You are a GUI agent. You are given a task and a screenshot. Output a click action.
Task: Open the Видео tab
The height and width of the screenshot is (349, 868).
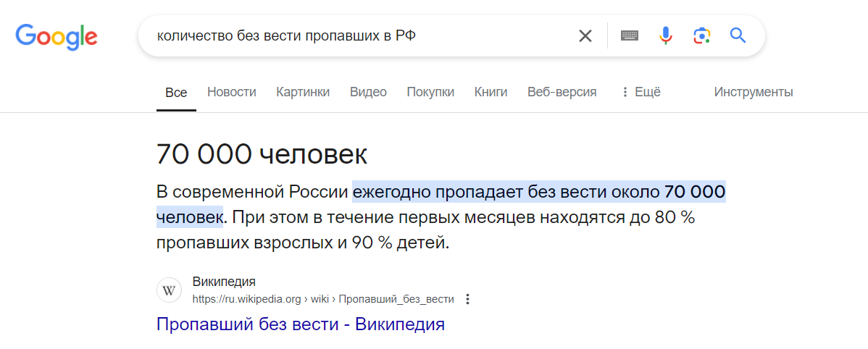coord(368,92)
